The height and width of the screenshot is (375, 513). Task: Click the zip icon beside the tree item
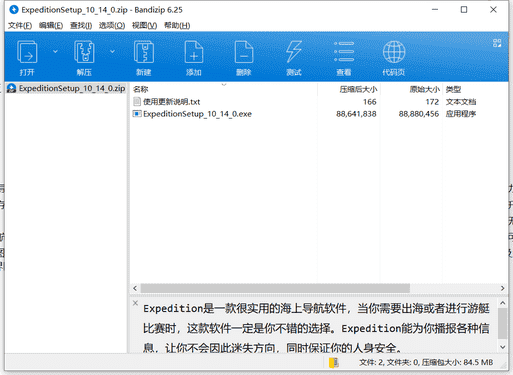[x=12, y=88]
